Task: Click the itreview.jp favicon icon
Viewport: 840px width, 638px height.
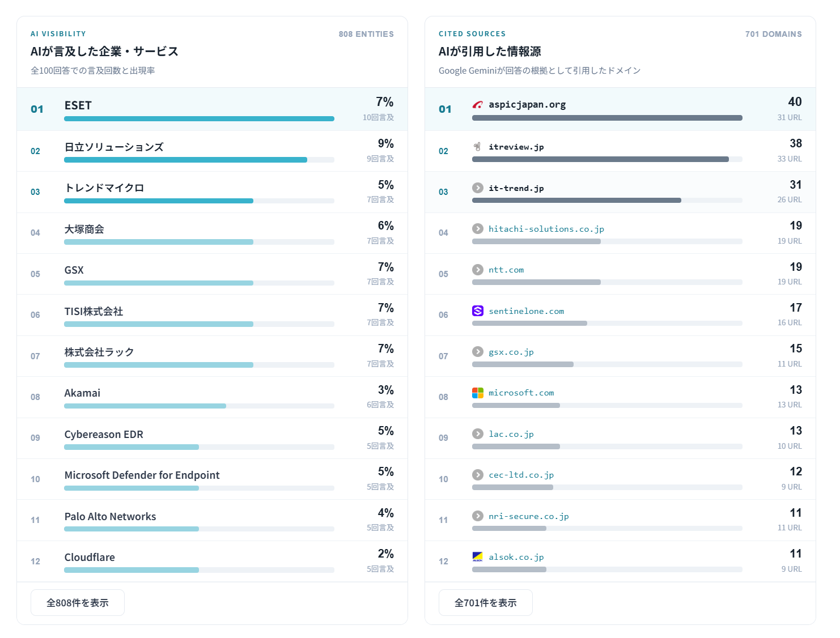Action: coord(478,147)
